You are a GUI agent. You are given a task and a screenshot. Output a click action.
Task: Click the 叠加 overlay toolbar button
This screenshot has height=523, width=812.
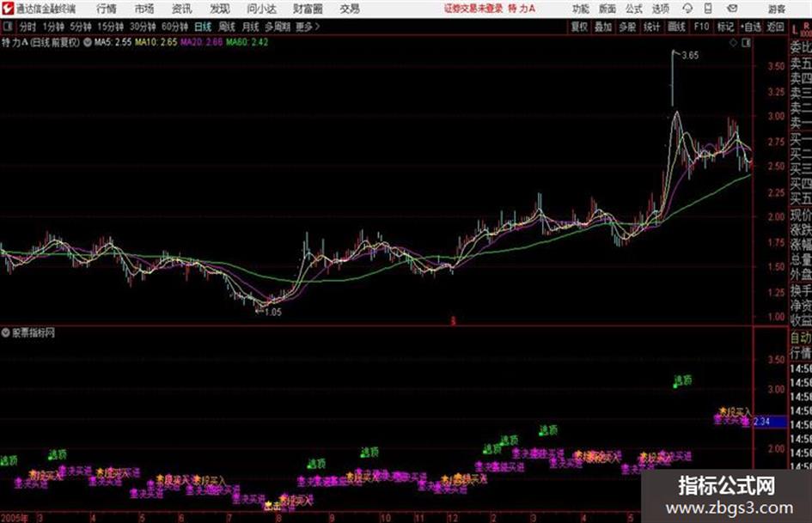603,27
